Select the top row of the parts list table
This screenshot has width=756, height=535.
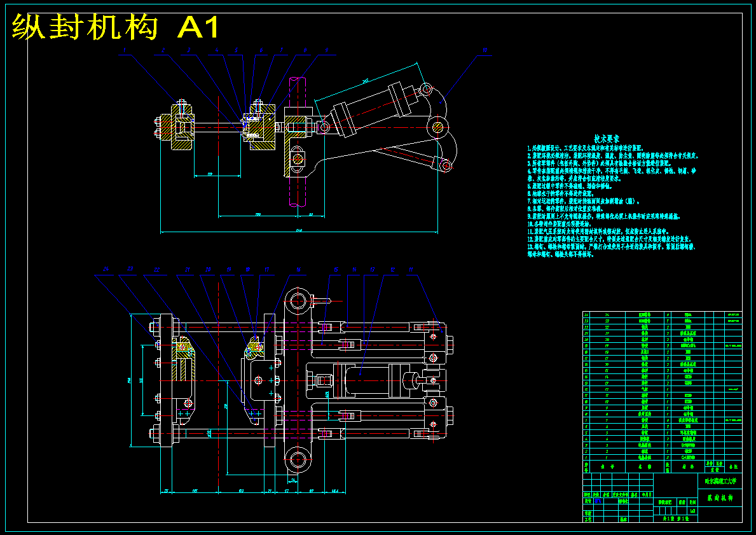[x=663, y=314]
